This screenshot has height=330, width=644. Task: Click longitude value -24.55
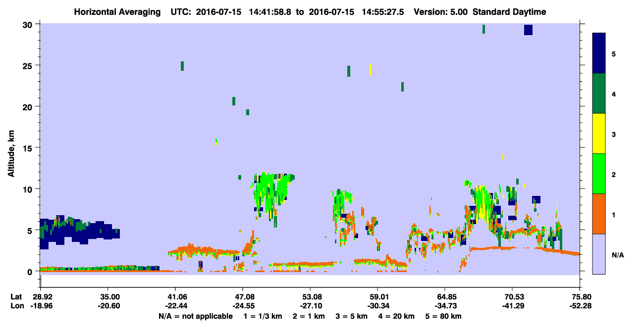243,306
